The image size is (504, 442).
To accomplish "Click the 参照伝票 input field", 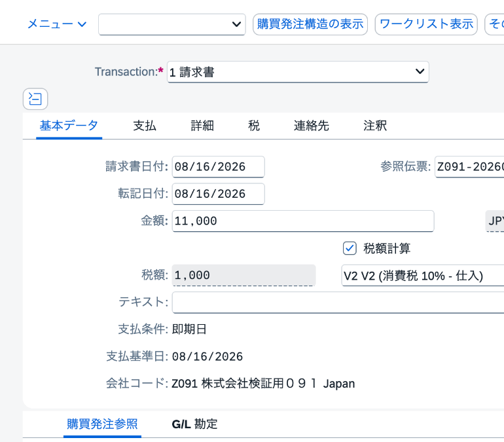I will 469,167.
